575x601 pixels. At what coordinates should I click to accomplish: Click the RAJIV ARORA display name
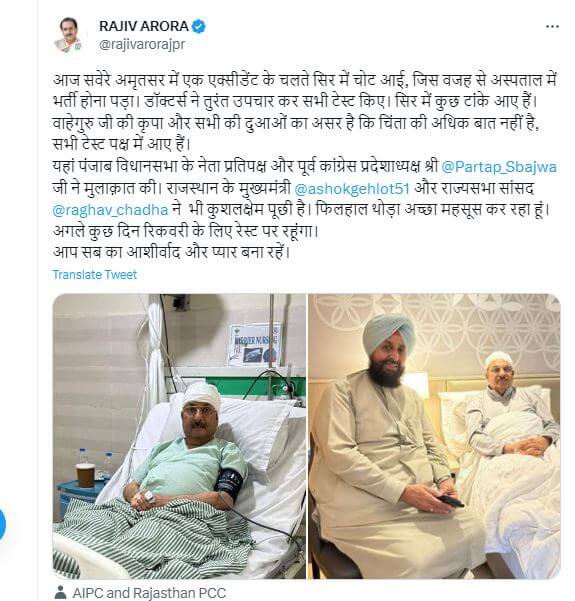(x=144, y=26)
